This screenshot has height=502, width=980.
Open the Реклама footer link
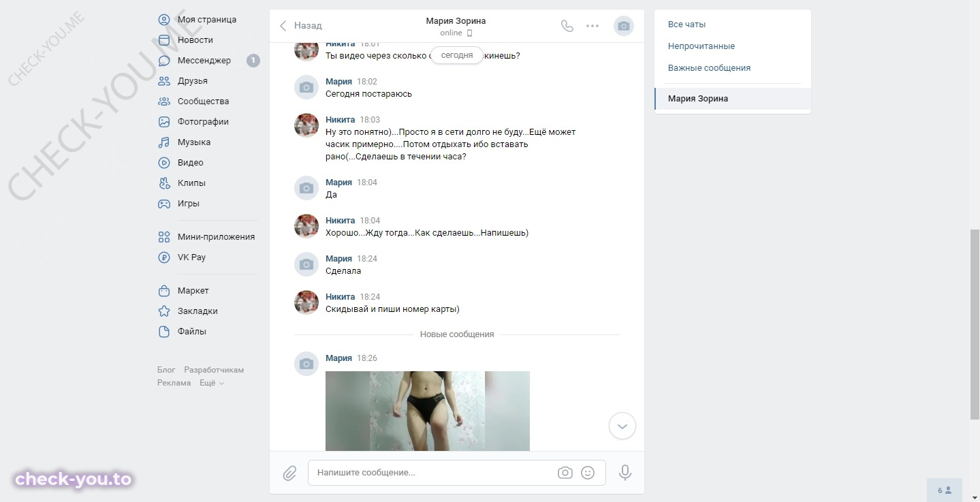[x=174, y=383]
